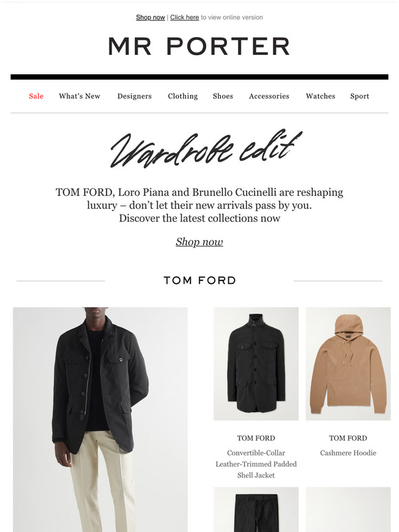Browse the Accessories category
This screenshot has height=532, width=399.
pos(269,96)
